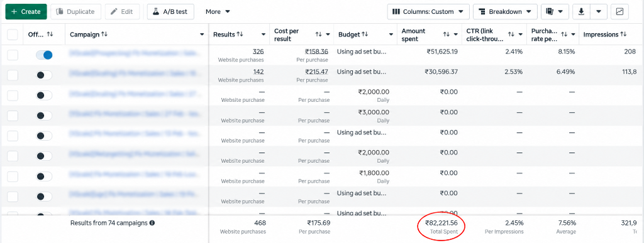Click the Duplicate button

click(x=75, y=11)
